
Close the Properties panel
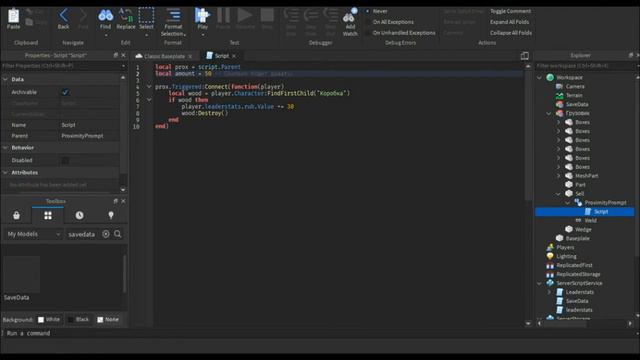point(123,55)
